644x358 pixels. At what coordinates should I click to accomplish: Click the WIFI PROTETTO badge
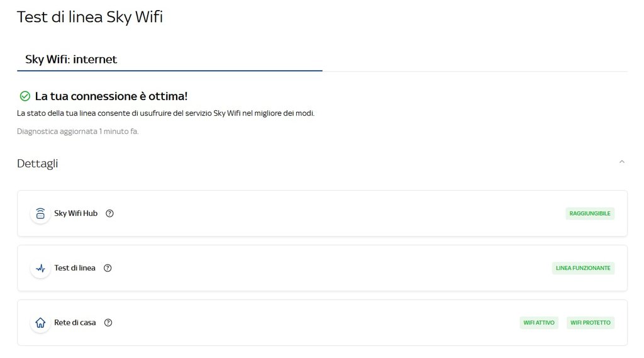(x=590, y=323)
